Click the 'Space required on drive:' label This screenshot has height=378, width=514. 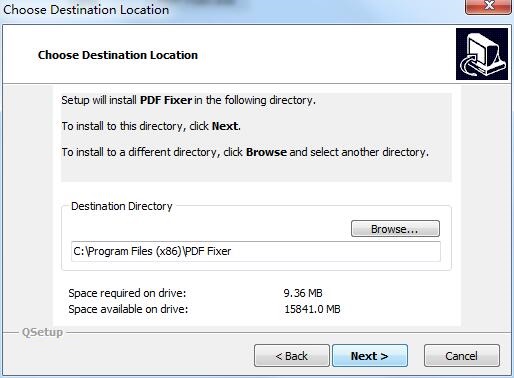(127, 293)
